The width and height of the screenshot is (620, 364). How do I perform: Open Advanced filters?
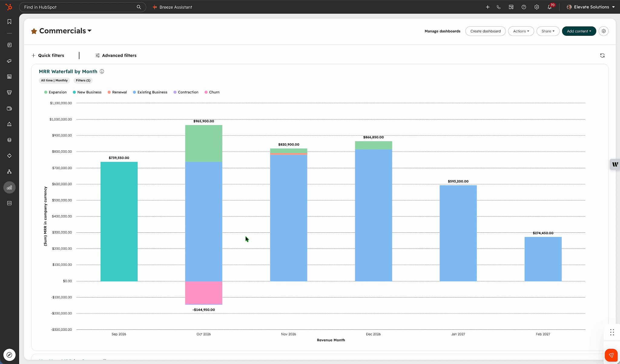point(116,55)
